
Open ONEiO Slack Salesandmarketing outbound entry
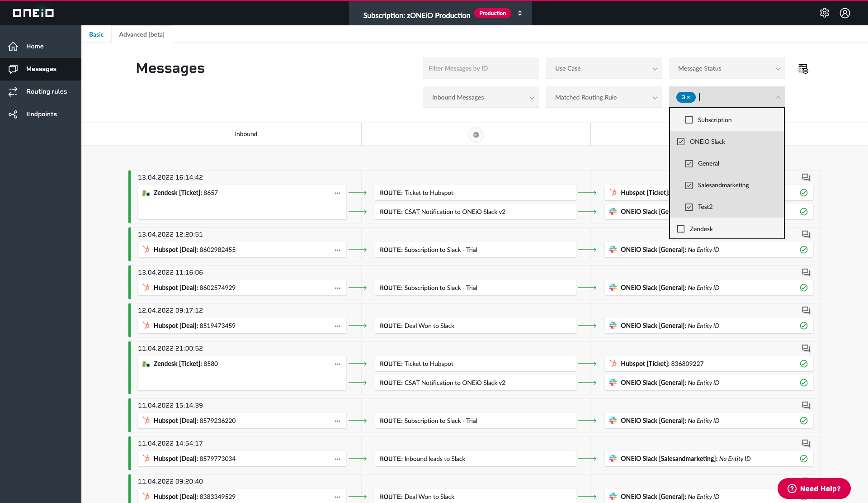coord(709,459)
